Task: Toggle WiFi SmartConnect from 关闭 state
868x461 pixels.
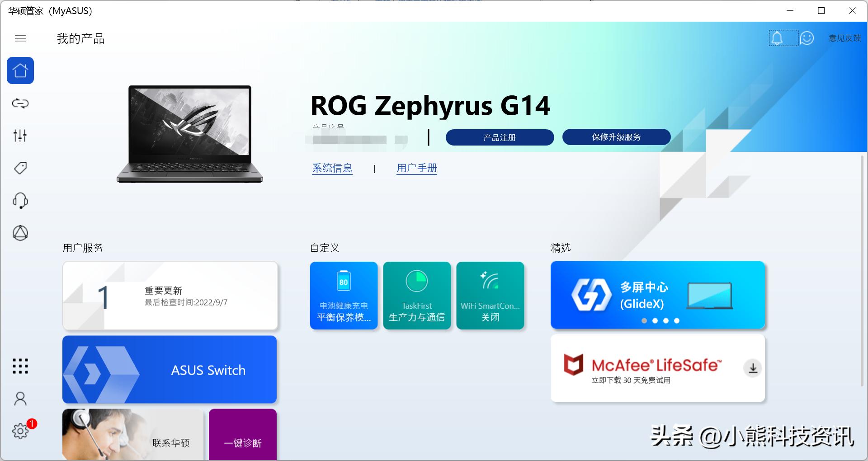Action: click(490, 295)
